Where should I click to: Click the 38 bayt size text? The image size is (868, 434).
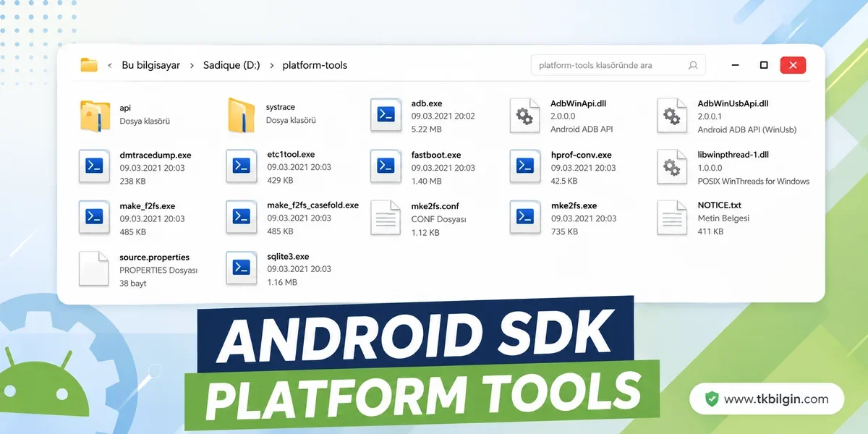tap(133, 283)
